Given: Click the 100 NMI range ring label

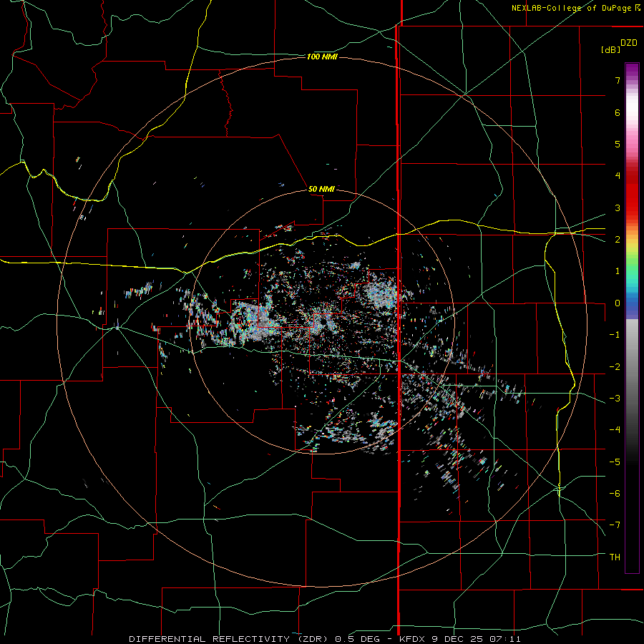Looking at the screenshot, I should [322, 57].
